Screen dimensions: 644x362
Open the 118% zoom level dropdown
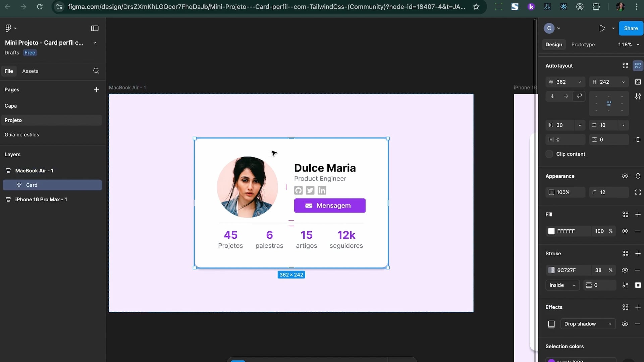click(629, 45)
